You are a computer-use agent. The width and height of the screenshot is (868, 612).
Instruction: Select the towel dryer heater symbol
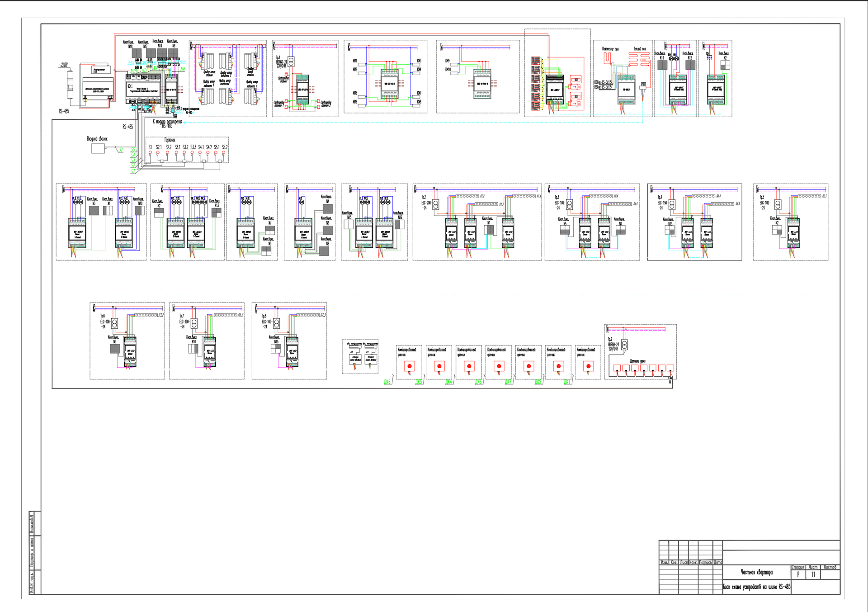point(608,58)
